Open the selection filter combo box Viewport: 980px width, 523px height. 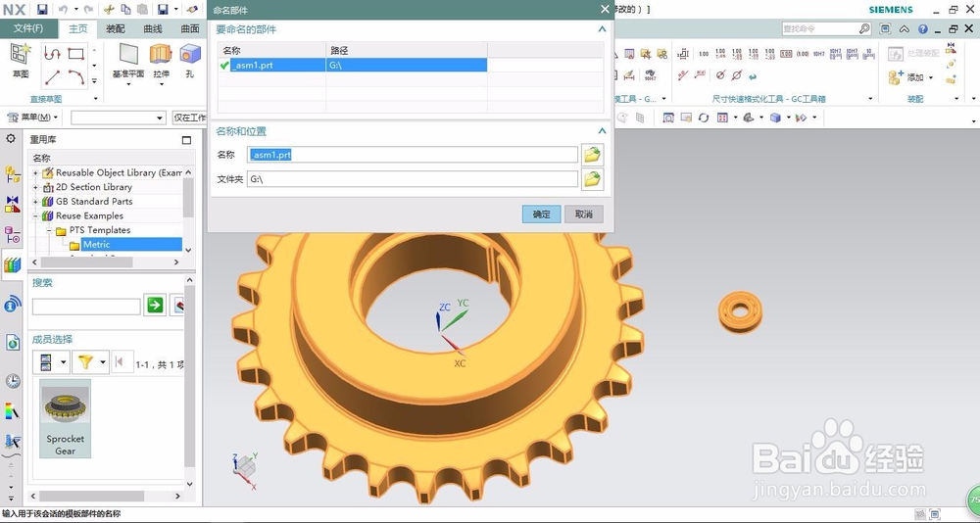pos(119,118)
